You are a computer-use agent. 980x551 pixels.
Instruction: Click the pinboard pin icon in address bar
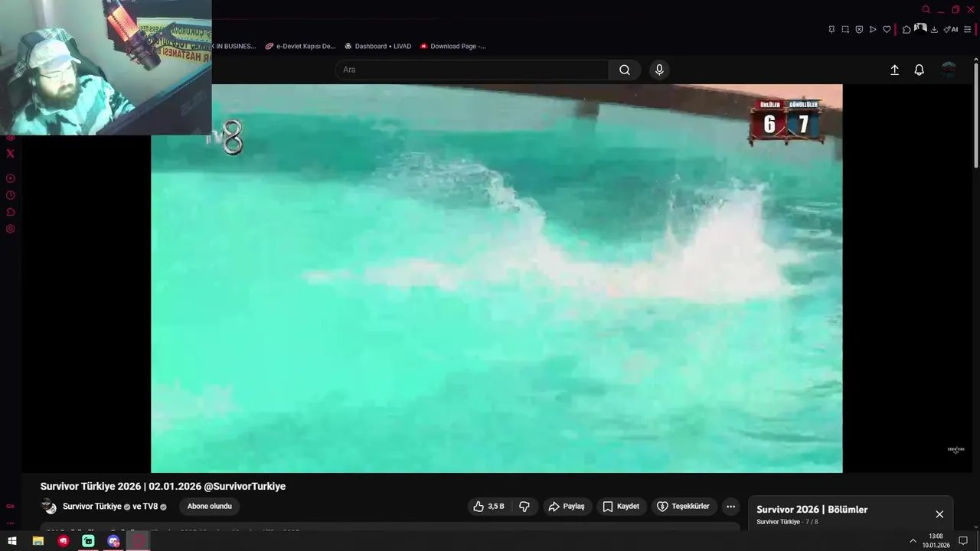click(x=831, y=29)
